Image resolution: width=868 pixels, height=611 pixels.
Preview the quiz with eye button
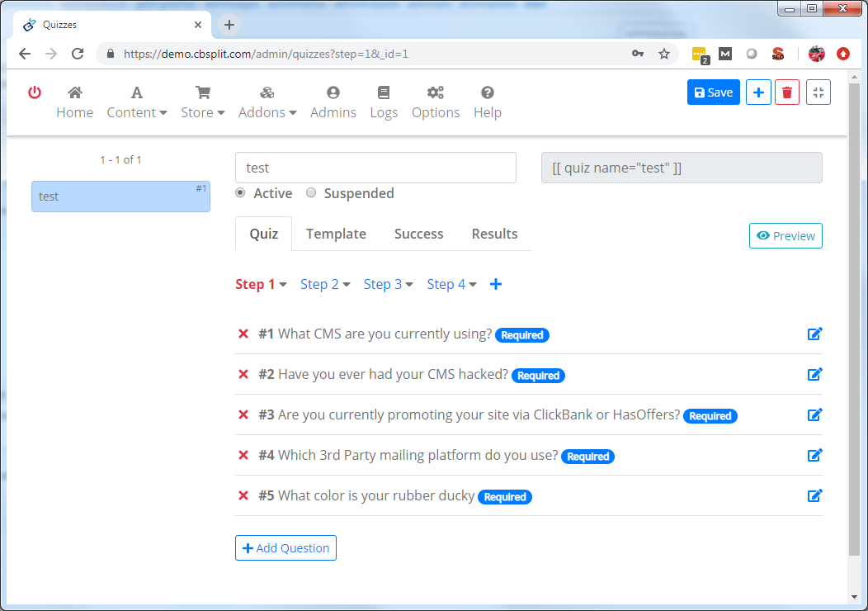(x=785, y=236)
